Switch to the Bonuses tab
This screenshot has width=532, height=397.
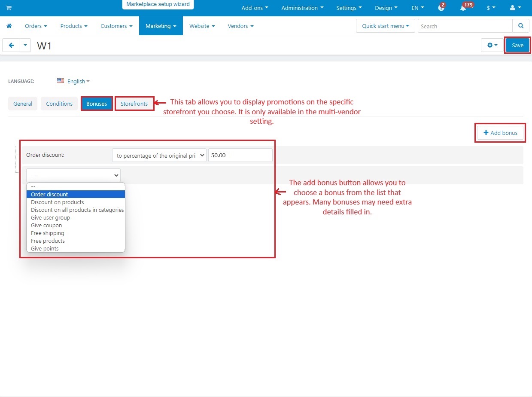[x=97, y=104]
